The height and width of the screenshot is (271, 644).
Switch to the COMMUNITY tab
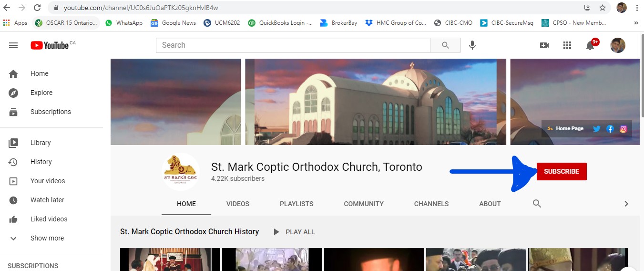364,204
